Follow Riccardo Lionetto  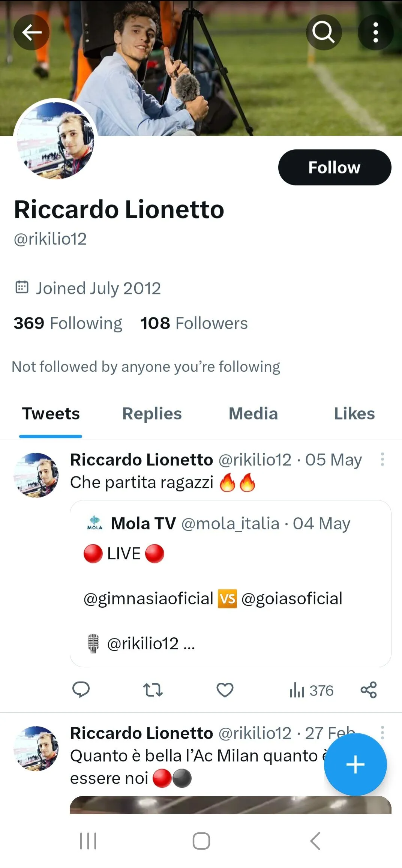click(x=334, y=167)
